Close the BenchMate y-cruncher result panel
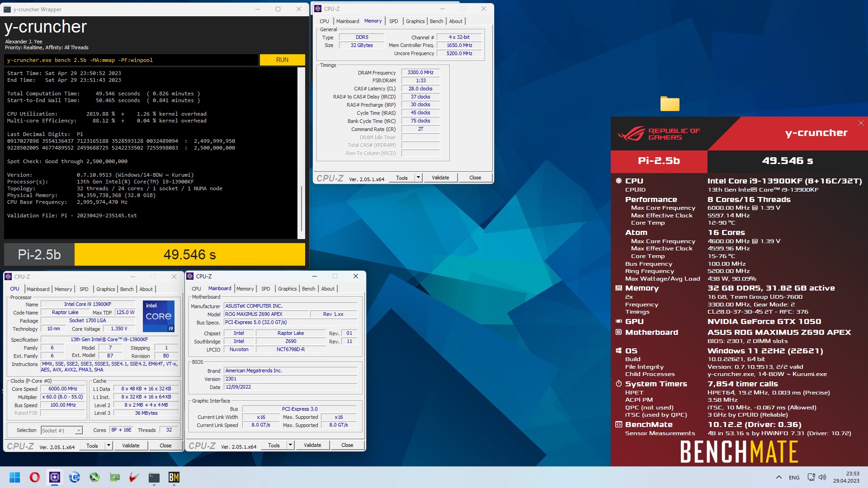868x488 pixels. point(861,123)
